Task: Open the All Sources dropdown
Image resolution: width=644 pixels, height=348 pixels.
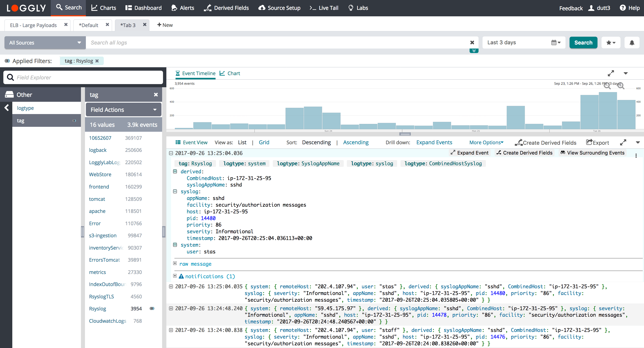Action: pyautogui.click(x=45, y=43)
